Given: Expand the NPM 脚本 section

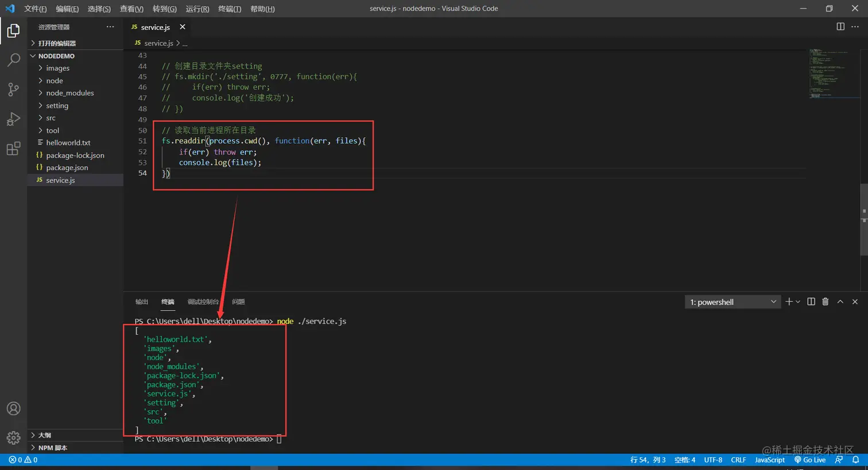Looking at the screenshot, I should click(x=75, y=448).
